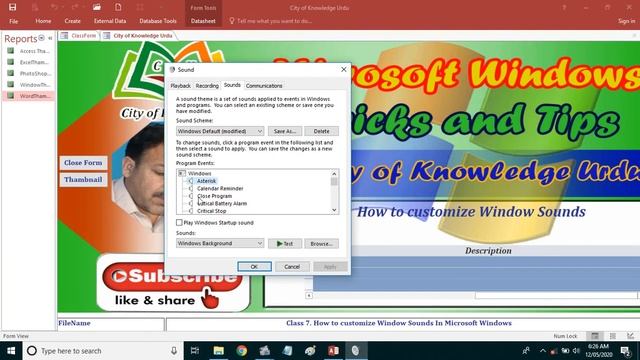
Task: Click the Close Form button
Action: click(x=83, y=162)
